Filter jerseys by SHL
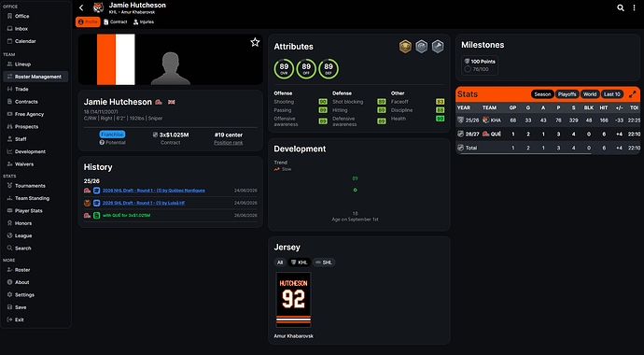This screenshot has width=644, height=355. pyautogui.click(x=324, y=263)
